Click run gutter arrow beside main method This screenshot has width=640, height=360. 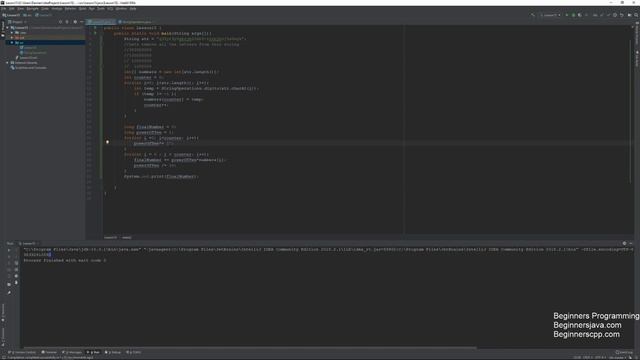click(95, 33)
